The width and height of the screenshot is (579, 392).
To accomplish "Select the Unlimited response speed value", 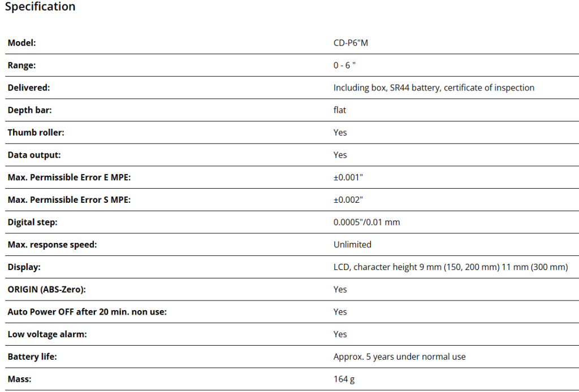I will tap(352, 245).
